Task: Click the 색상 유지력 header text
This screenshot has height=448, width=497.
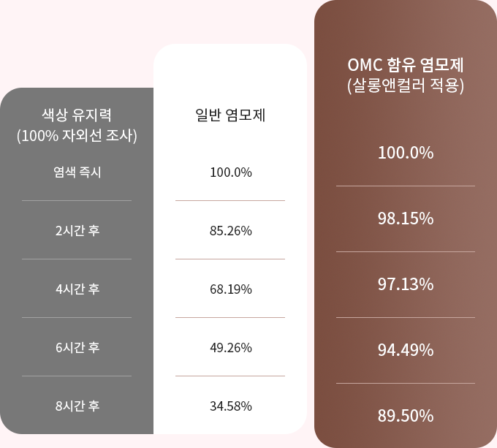Action: click(77, 115)
